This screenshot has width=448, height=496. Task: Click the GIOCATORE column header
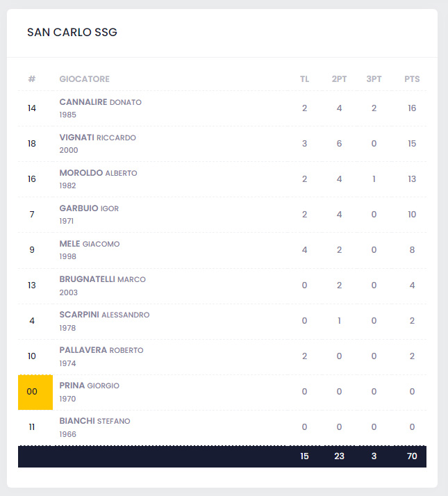pos(84,79)
